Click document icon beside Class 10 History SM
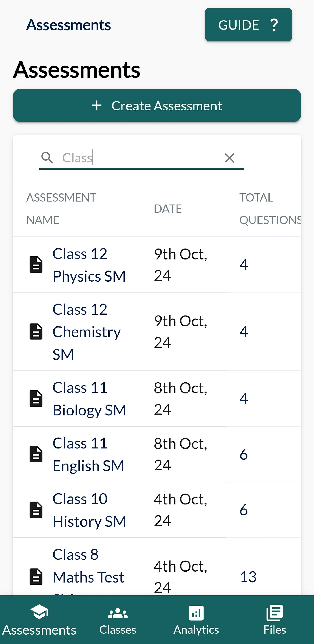Viewport: 314px width, 644px height. tap(36, 510)
